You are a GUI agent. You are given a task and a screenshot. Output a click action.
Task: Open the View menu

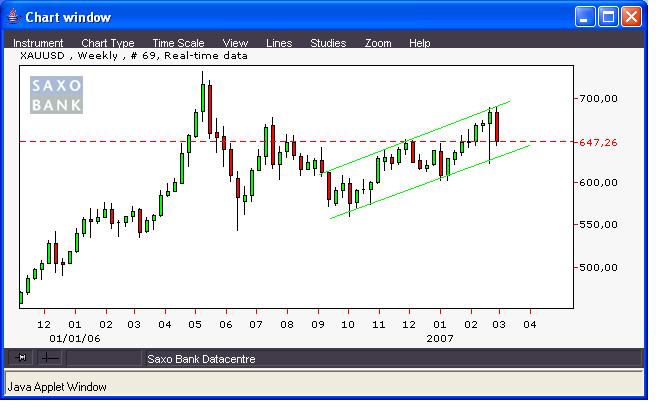235,43
